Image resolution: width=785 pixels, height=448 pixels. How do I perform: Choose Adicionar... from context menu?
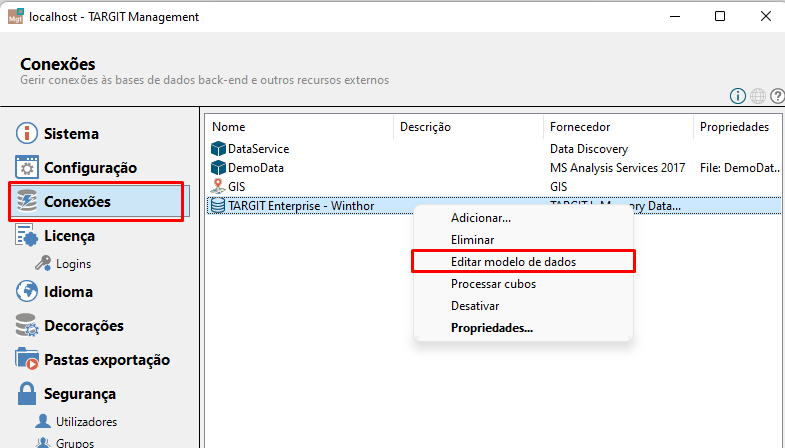(x=481, y=218)
